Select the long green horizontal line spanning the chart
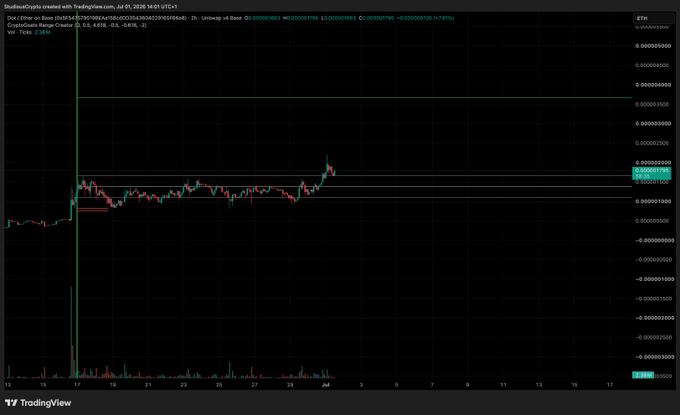Image resolution: width=680 pixels, height=415 pixels. (354, 98)
